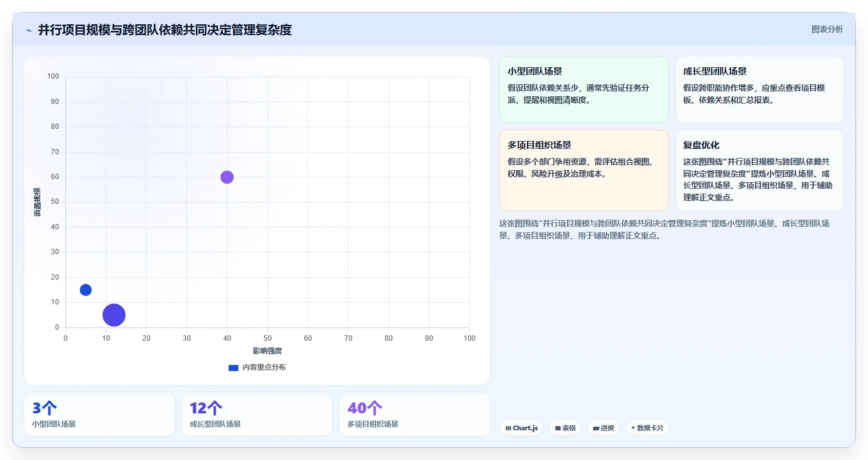
Task: Click the 数据卡片 chip icon
Action: (x=633, y=428)
